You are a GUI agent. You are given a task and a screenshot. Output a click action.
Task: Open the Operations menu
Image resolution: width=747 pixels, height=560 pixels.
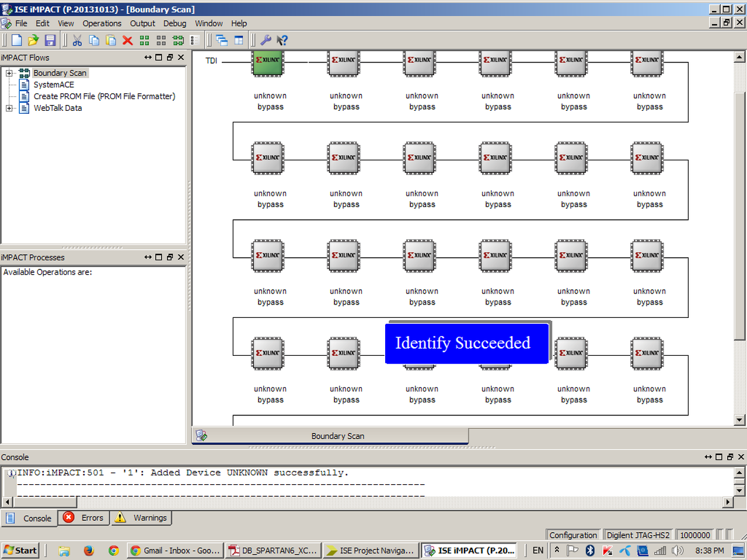click(102, 23)
